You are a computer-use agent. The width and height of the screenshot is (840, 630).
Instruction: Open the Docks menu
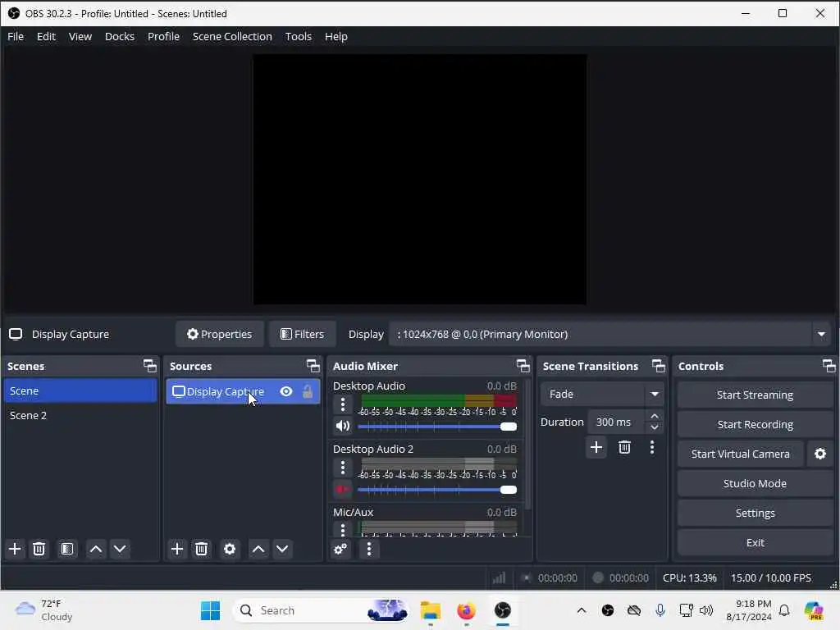click(x=120, y=36)
